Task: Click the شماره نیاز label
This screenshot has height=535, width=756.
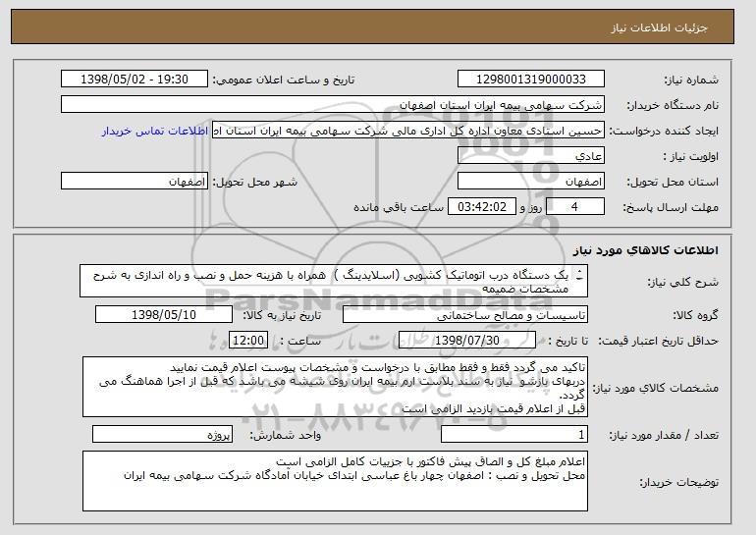Action: point(691,80)
